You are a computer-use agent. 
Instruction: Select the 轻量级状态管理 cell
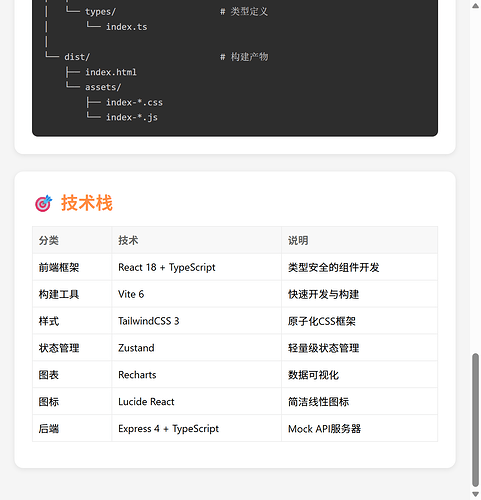pyautogui.click(x=360, y=348)
